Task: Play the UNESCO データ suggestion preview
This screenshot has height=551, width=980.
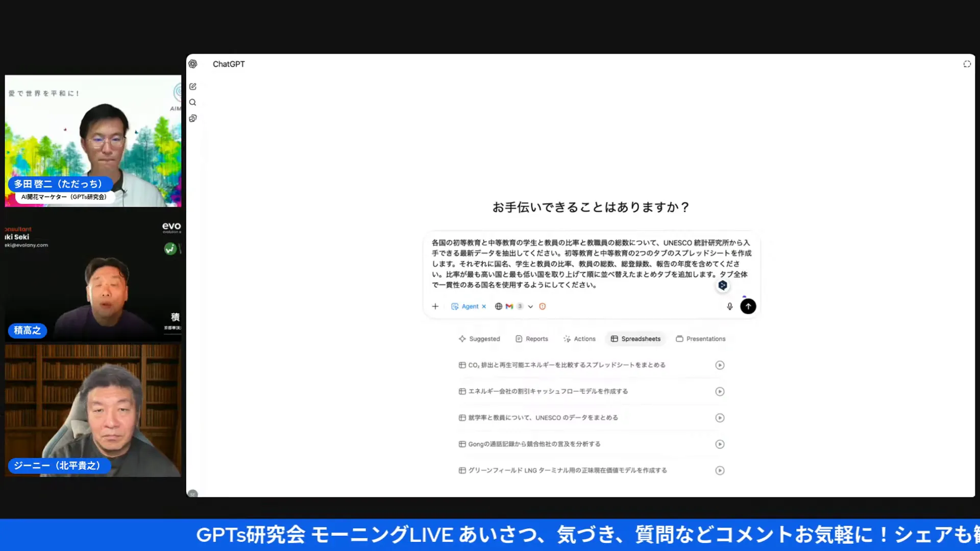Action: [x=720, y=418]
